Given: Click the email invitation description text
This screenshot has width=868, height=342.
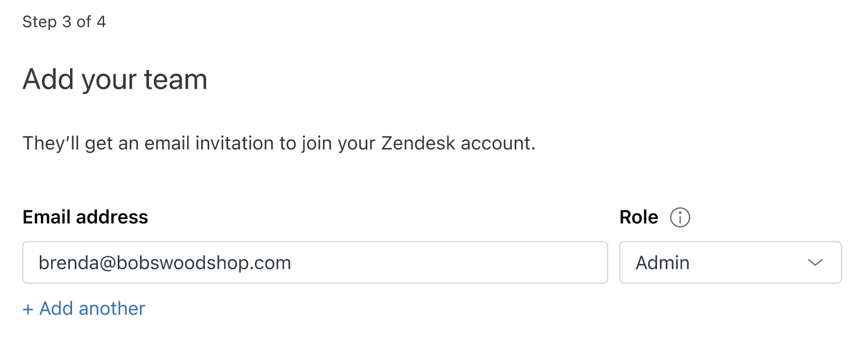Looking at the screenshot, I should pos(279,143).
